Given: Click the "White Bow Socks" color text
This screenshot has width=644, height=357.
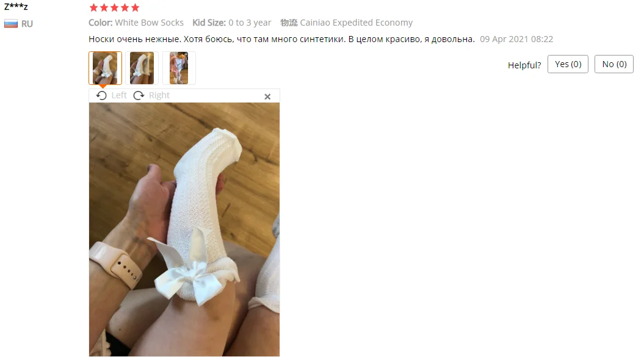Looking at the screenshot, I should click(149, 23).
